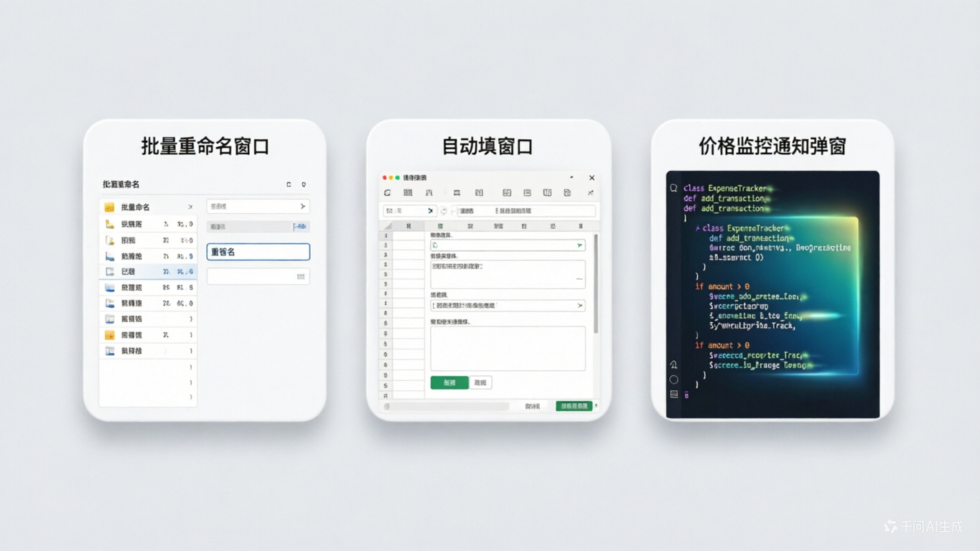Image resolution: width=980 pixels, height=551 pixels.
Task: Open the third form dropdown with the dark arrow
Action: click(508, 306)
